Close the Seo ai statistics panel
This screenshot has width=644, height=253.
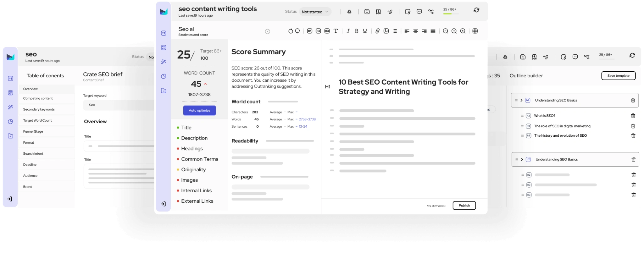(x=268, y=31)
